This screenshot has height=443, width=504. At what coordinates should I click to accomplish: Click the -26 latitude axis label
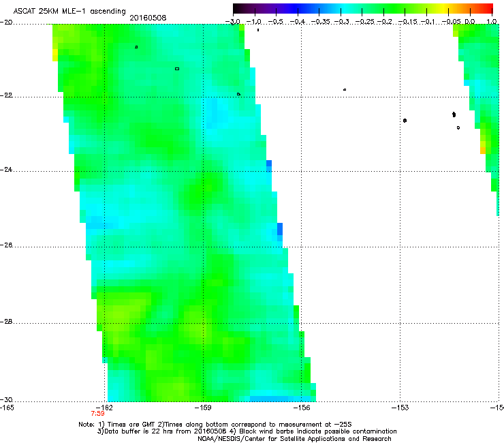[6, 245]
